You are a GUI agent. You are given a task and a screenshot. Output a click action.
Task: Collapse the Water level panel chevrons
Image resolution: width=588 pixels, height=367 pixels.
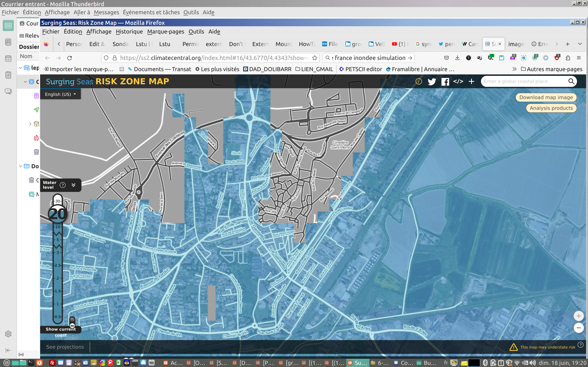(73, 185)
